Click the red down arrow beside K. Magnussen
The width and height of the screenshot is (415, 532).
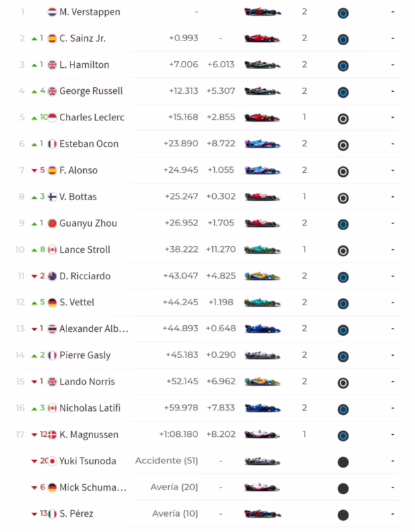[34, 435]
